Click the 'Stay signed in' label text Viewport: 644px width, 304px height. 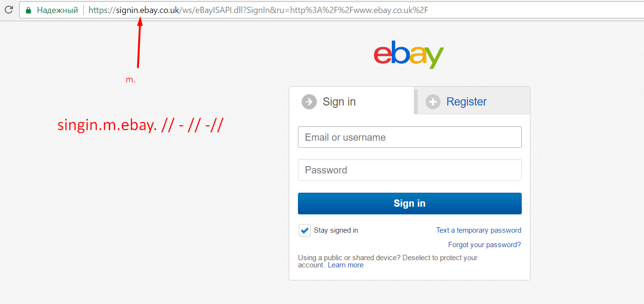click(x=336, y=230)
